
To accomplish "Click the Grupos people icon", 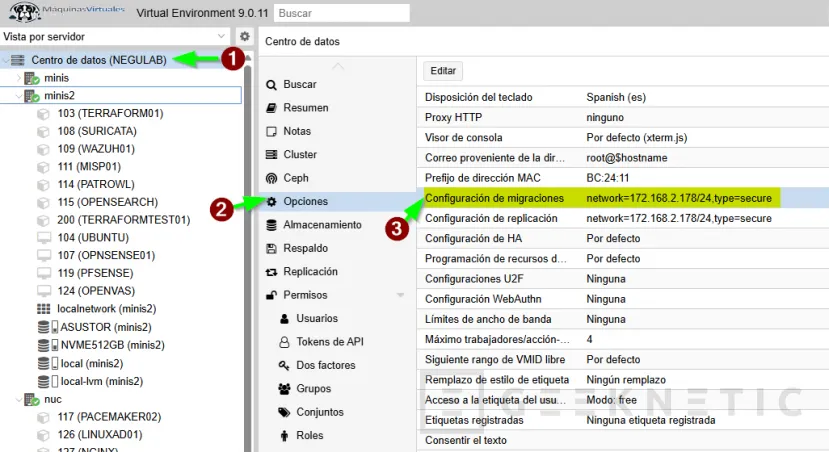I will click(x=284, y=389).
